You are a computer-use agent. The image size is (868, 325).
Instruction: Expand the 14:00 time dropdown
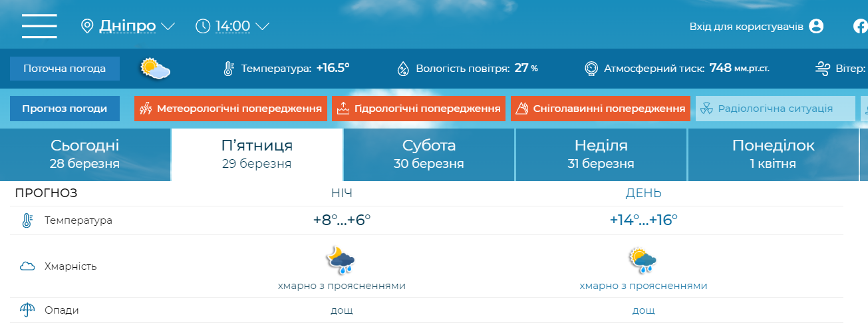click(262, 26)
